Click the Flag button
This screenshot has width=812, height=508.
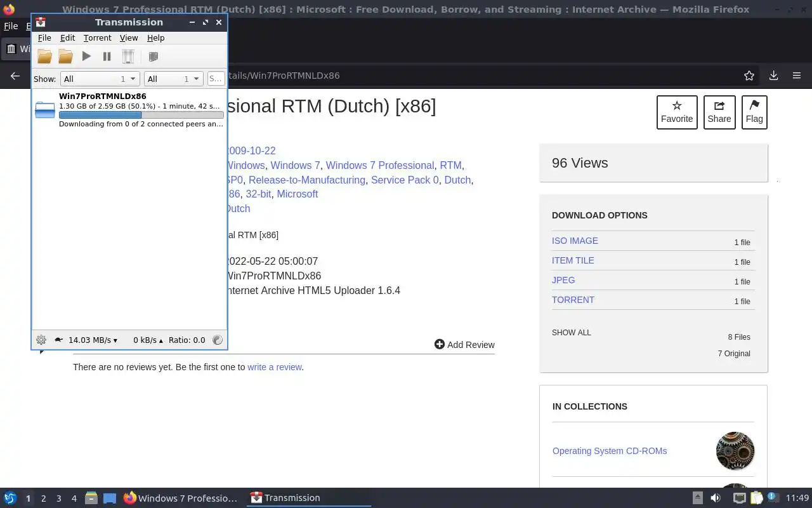[754, 112]
